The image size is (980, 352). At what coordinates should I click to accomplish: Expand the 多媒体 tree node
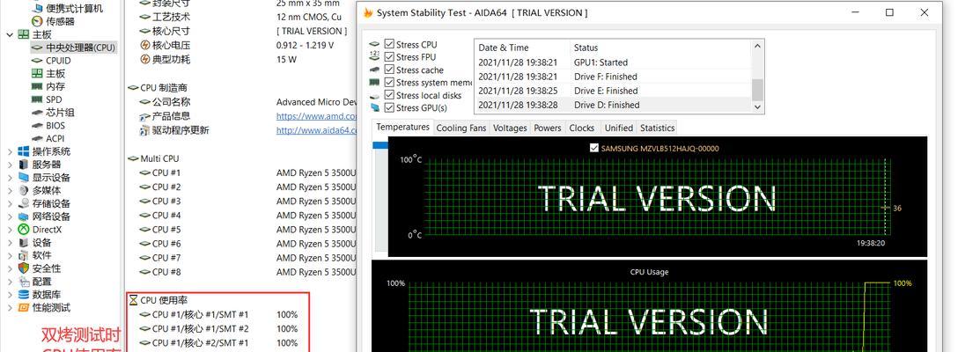10,190
